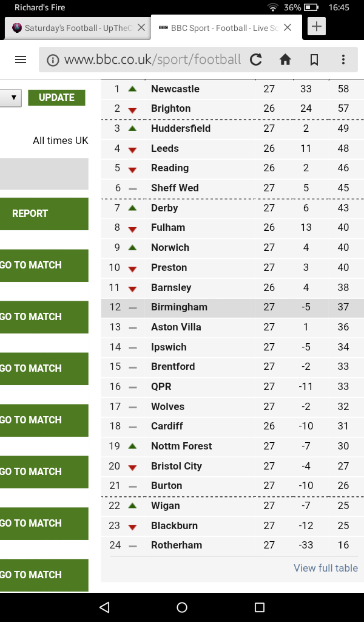Reload the BBC Sport page
This screenshot has width=364, height=622.
[256, 60]
